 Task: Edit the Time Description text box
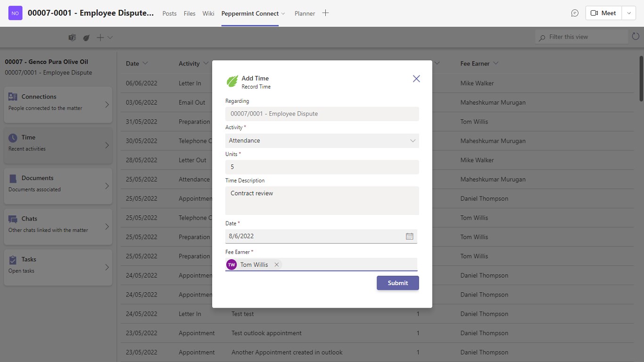click(x=322, y=200)
